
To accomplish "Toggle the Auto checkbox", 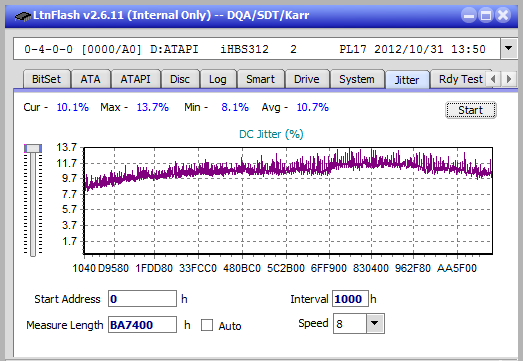I will point(207,325).
